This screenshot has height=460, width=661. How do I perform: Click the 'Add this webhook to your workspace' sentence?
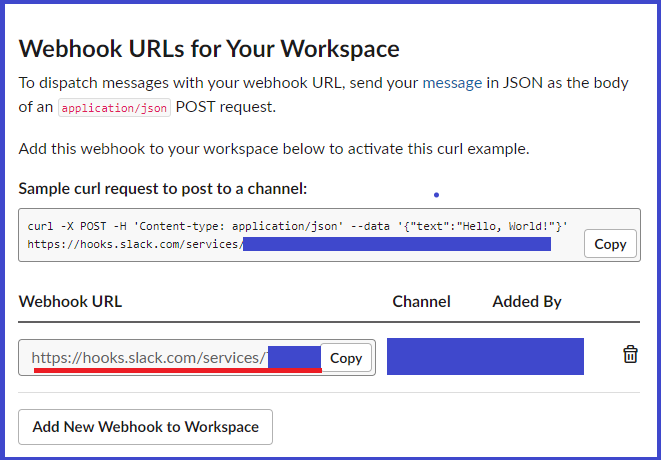click(274, 149)
